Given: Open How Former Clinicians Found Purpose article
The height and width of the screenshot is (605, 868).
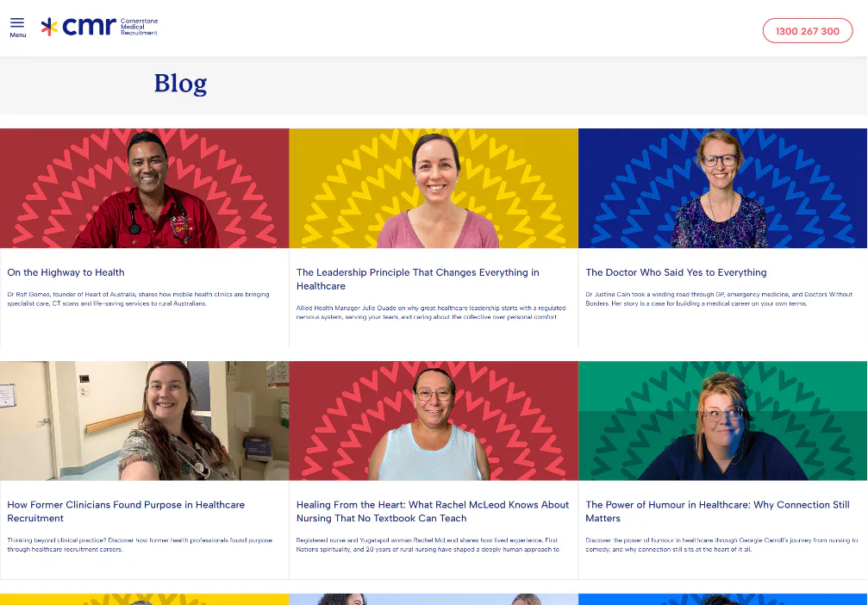Looking at the screenshot, I should [126, 511].
